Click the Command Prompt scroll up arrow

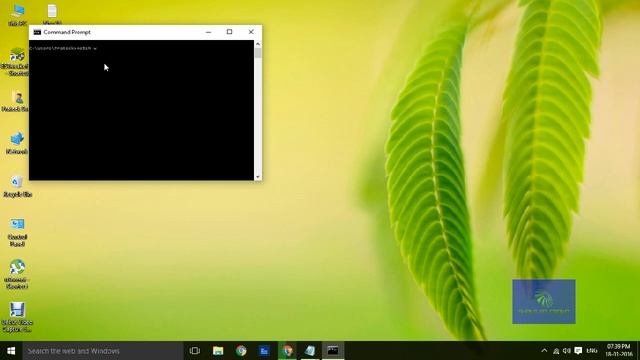(258, 44)
